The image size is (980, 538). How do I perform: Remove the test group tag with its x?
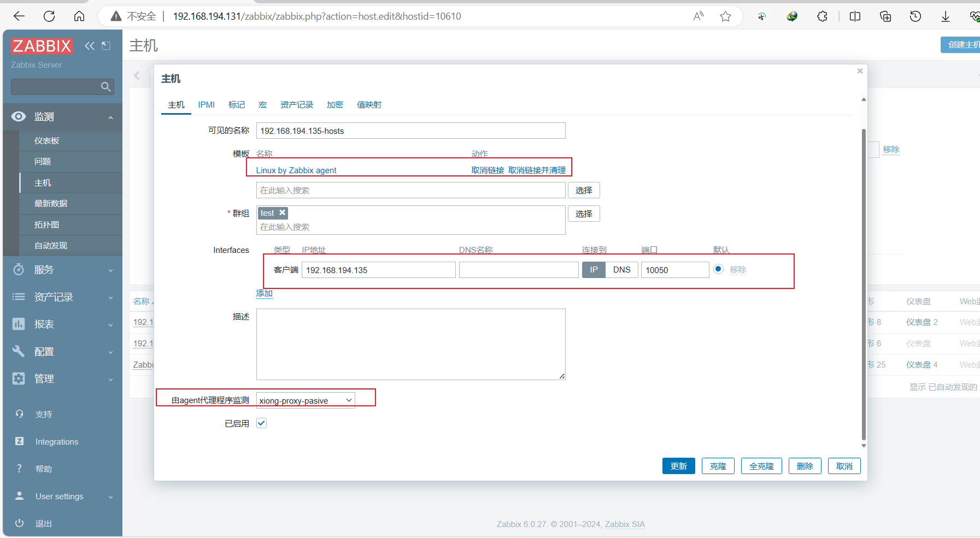point(283,212)
